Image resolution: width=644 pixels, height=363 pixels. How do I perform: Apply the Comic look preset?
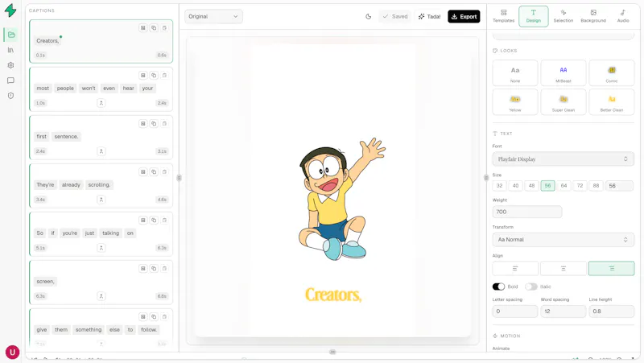pyautogui.click(x=612, y=72)
